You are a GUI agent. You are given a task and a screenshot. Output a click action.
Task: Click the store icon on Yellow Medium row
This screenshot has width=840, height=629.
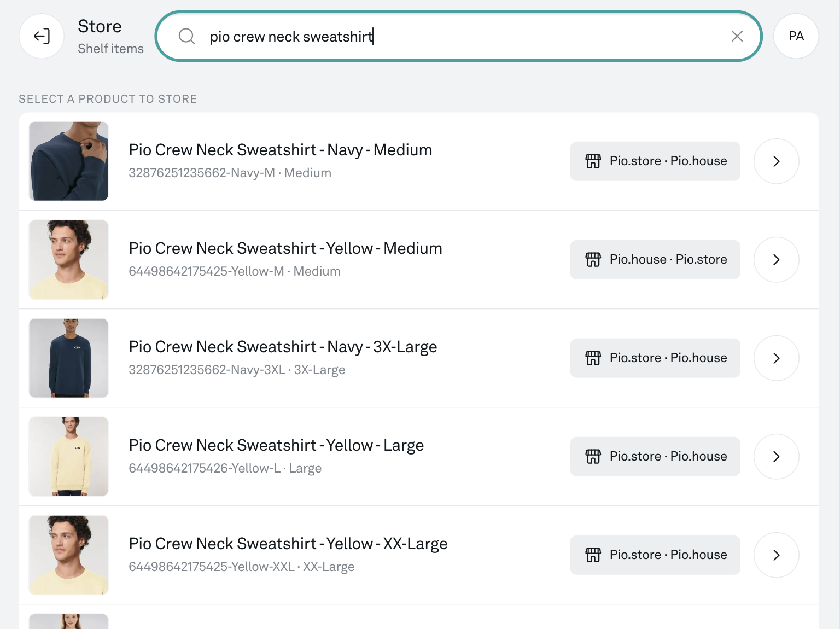[x=593, y=260]
